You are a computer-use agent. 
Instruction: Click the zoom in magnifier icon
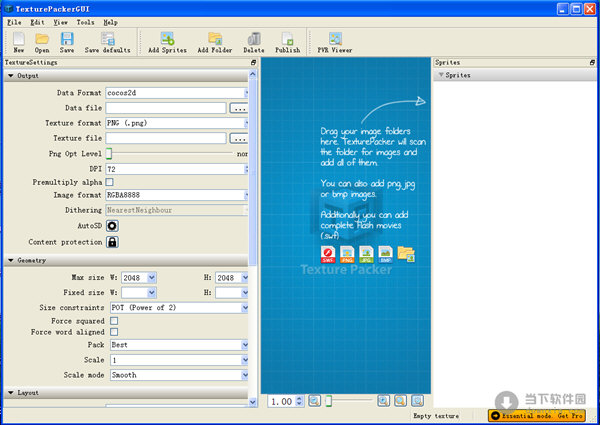pyautogui.click(x=383, y=401)
